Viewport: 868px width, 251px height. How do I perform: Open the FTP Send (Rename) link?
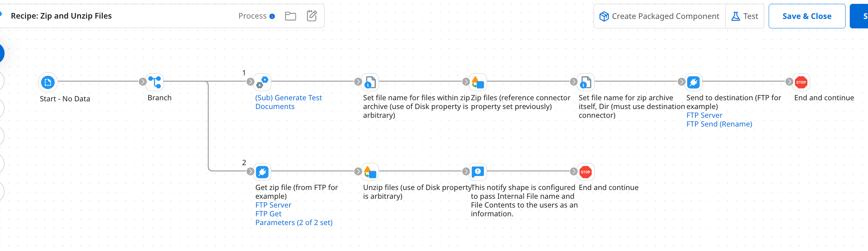pos(719,124)
